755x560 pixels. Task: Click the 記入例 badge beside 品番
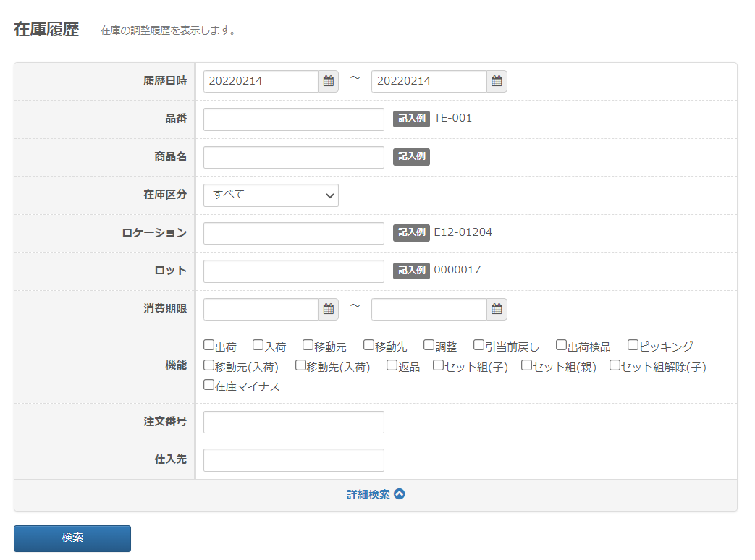pos(411,119)
